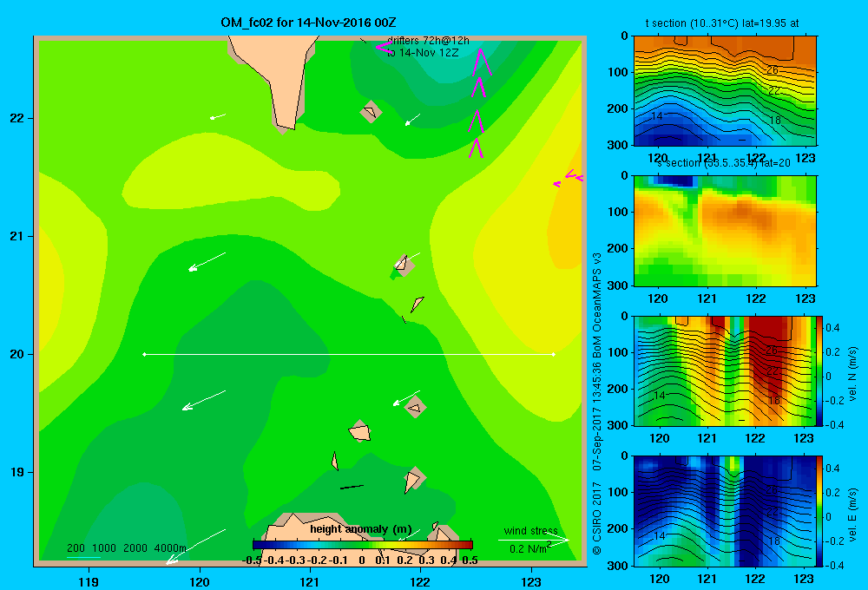
Task: Open the salinity section panel
Action: (725, 231)
